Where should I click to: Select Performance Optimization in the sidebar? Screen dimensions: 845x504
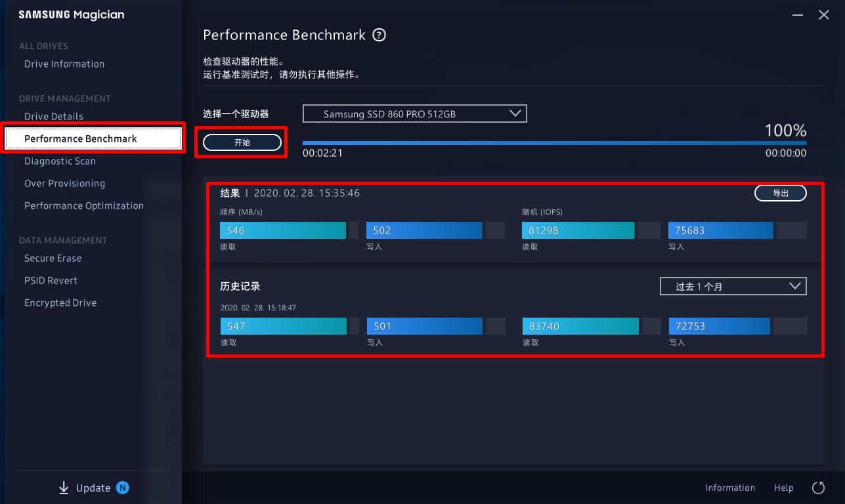[x=84, y=205]
